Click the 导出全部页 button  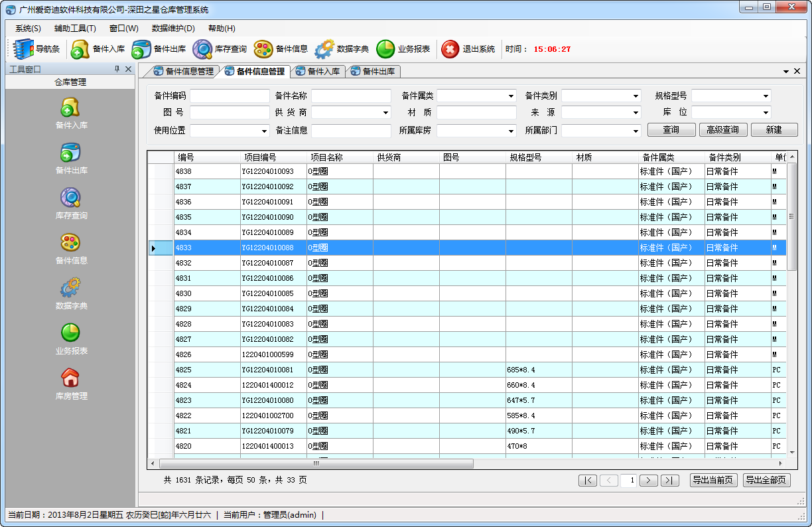click(x=766, y=481)
